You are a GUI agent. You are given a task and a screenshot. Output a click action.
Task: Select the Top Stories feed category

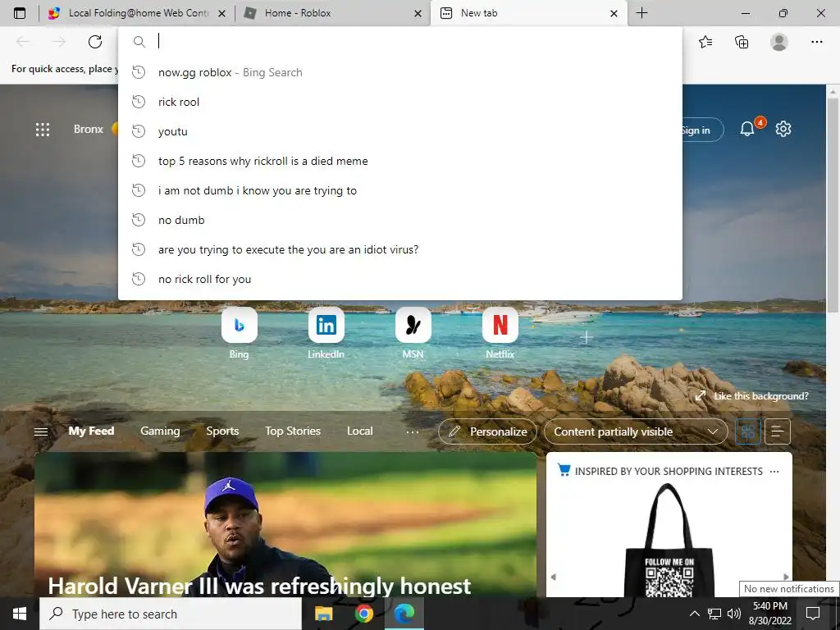(x=293, y=431)
